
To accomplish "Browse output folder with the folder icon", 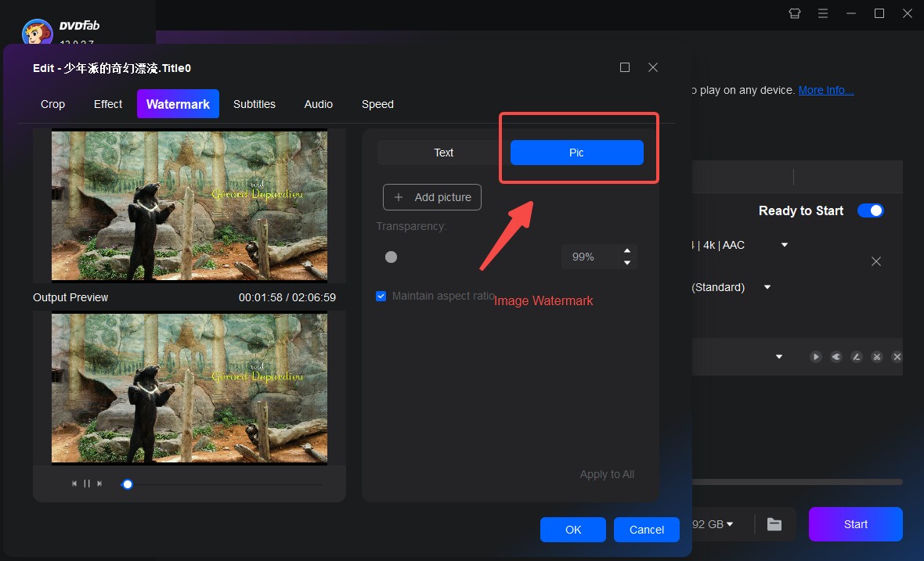I will (x=774, y=524).
